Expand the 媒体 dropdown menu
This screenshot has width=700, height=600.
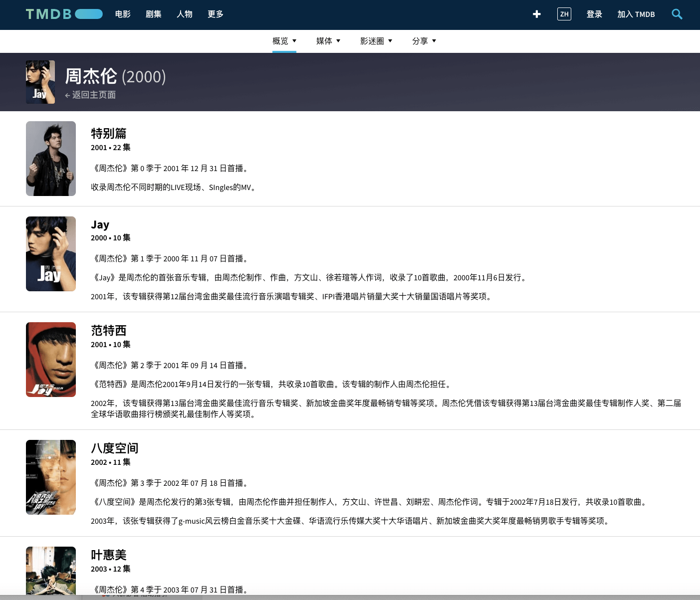click(328, 41)
